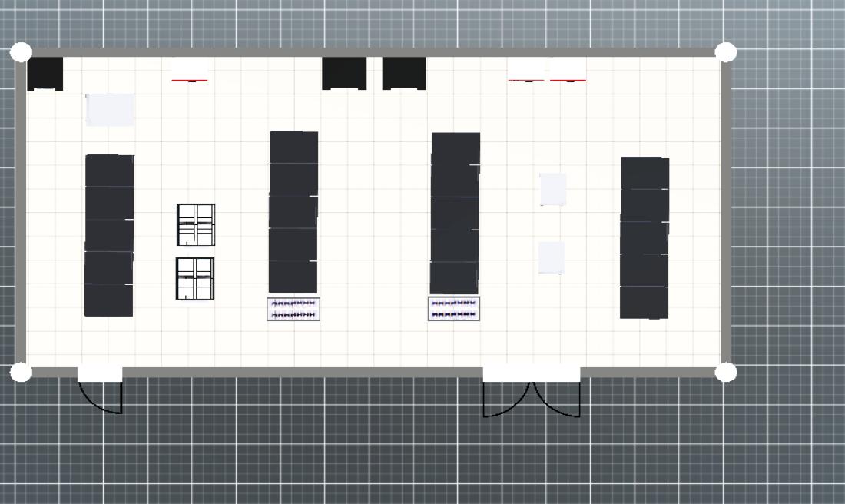
Task: Select the upper grid-pattern window object
Action: point(196,224)
